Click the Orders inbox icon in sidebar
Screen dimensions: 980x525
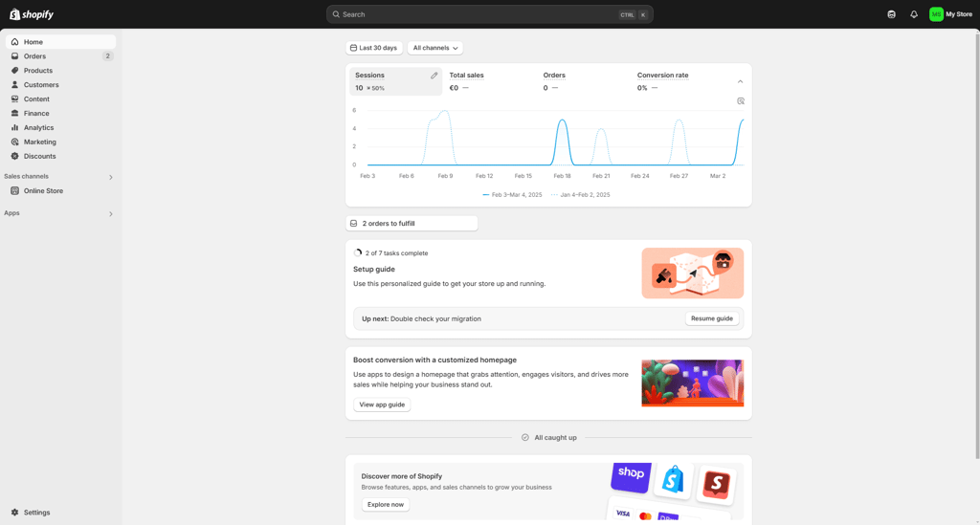coord(15,56)
